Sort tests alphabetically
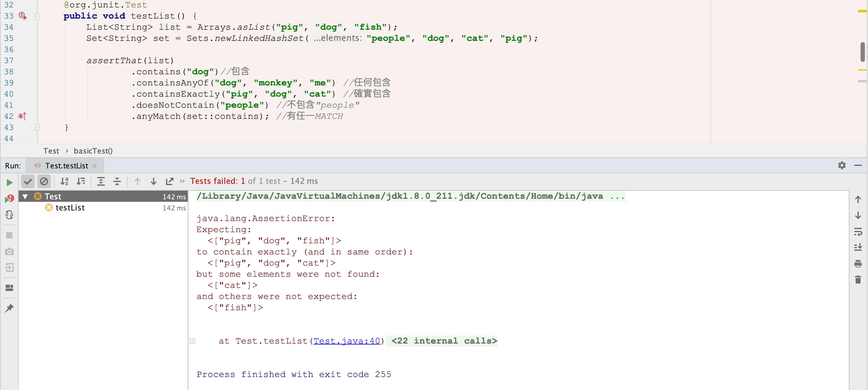The height and width of the screenshot is (390, 868). (x=64, y=181)
